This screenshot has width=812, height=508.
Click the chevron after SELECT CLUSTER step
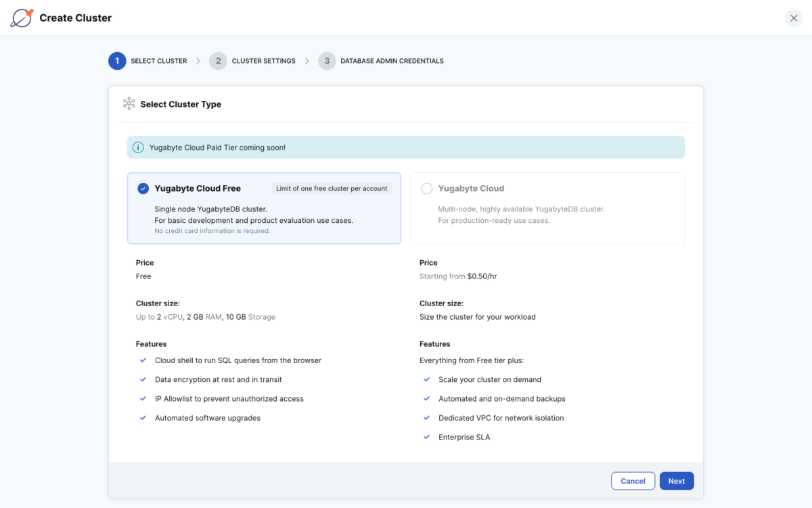click(198, 60)
